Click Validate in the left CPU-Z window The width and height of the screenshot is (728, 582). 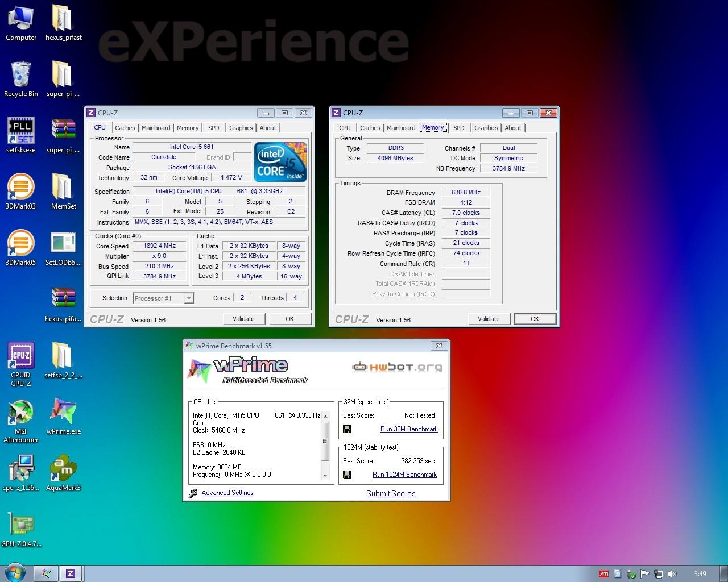(243, 319)
